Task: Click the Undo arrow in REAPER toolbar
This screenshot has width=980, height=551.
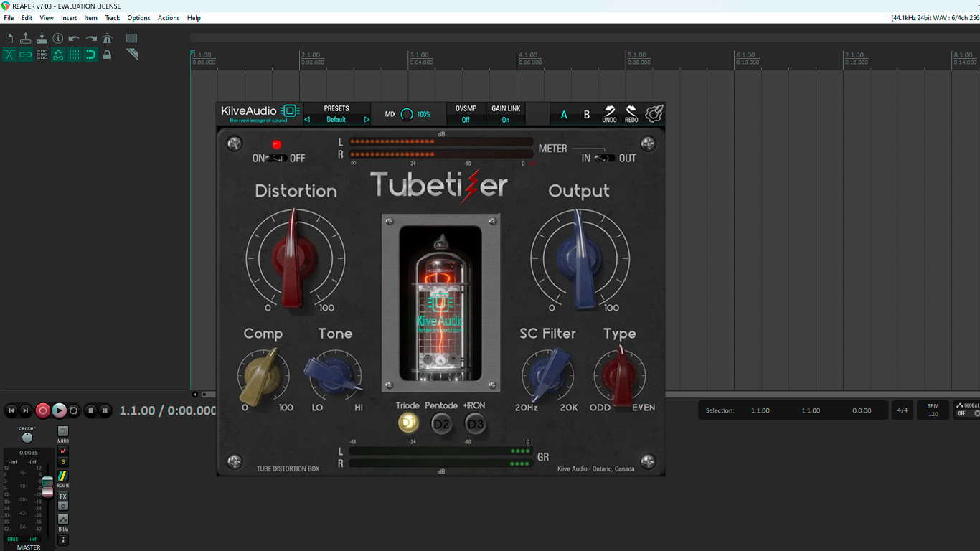Action: tap(75, 38)
